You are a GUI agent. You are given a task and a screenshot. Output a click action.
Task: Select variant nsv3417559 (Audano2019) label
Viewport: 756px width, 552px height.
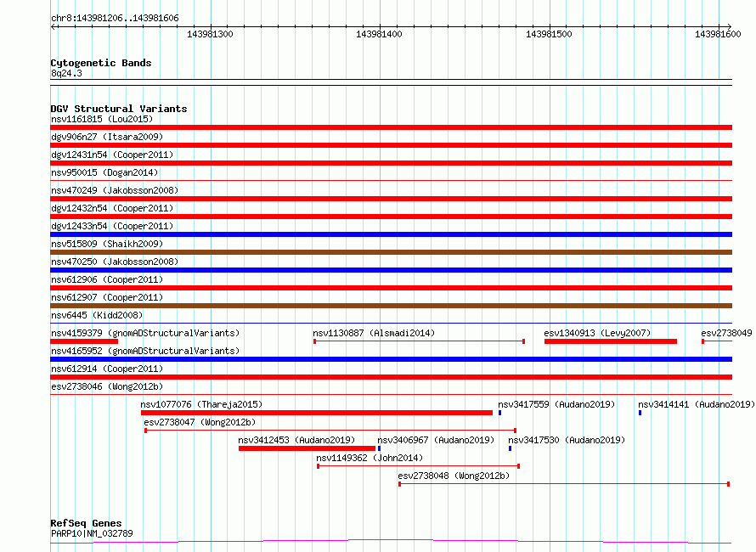(556, 404)
